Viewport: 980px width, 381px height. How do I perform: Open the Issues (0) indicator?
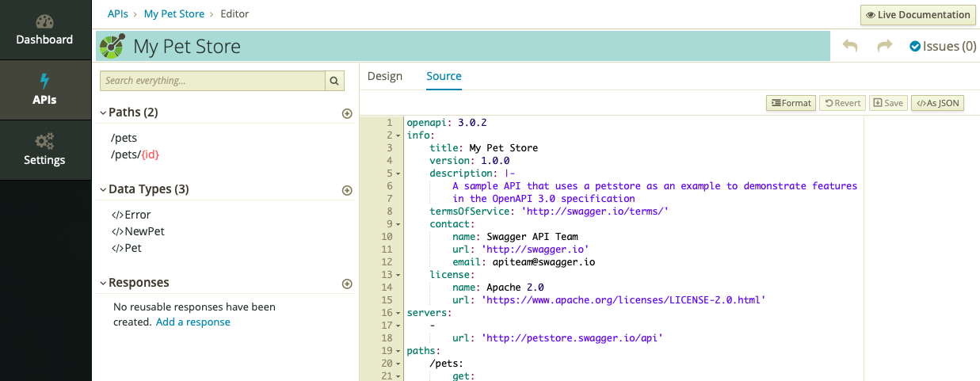pos(943,46)
